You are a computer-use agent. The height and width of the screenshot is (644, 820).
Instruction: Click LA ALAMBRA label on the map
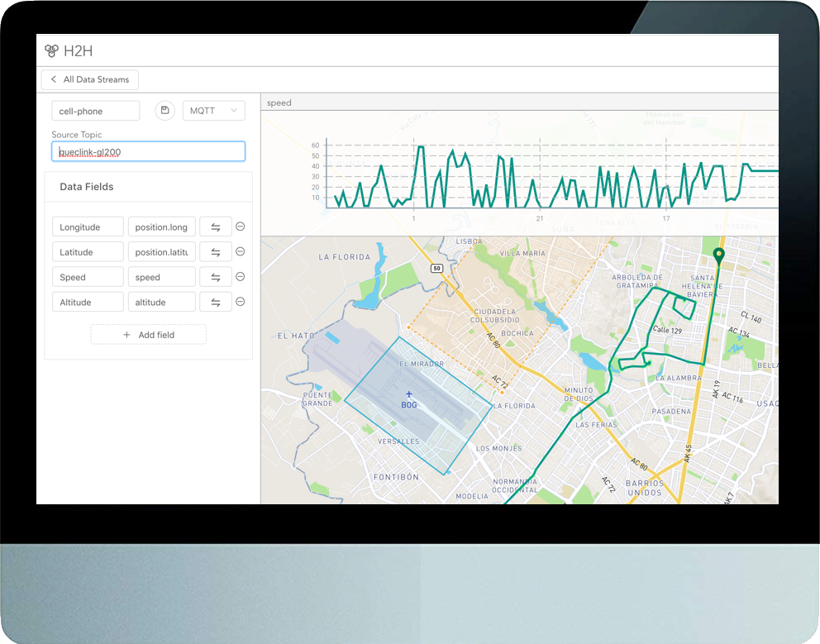(x=679, y=378)
